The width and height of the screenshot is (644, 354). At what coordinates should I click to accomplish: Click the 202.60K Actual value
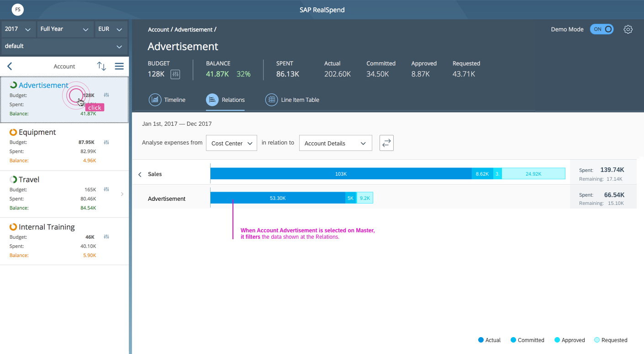pyautogui.click(x=338, y=74)
